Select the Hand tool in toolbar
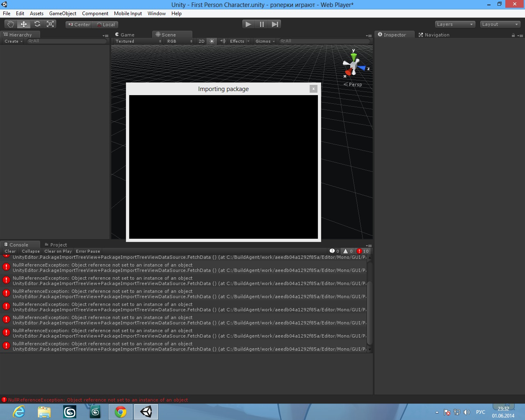Viewport: 525px width, 420px height. click(x=11, y=24)
